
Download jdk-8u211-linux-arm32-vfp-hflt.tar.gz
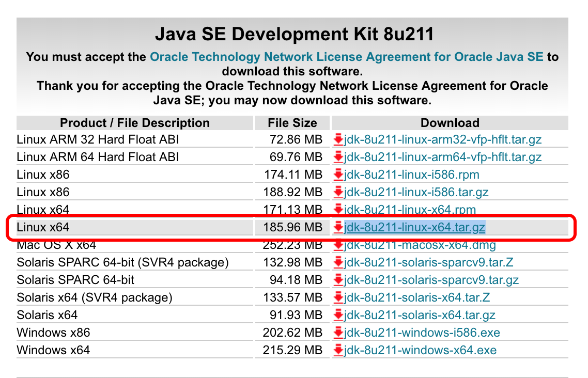443,139
